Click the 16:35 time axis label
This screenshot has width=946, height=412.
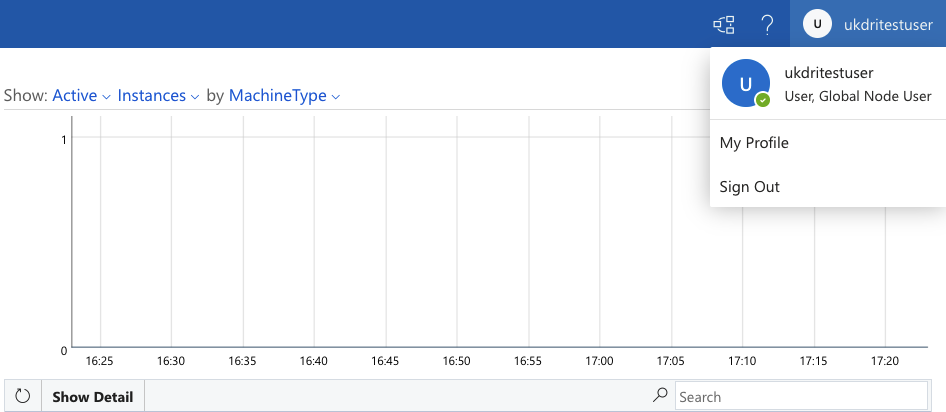(x=243, y=361)
